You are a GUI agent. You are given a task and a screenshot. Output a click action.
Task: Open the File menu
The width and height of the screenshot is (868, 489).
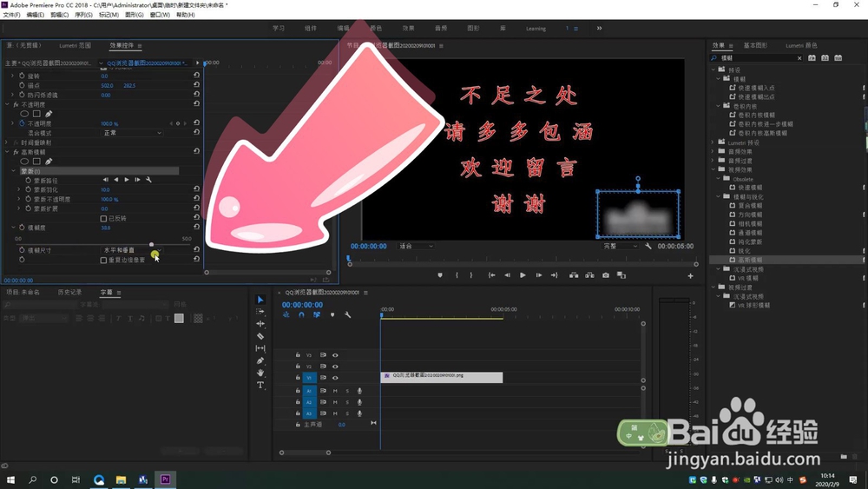pos(11,15)
